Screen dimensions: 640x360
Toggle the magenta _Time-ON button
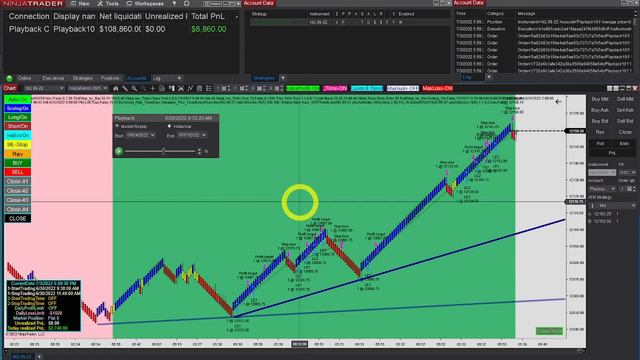[x=335, y=88]
